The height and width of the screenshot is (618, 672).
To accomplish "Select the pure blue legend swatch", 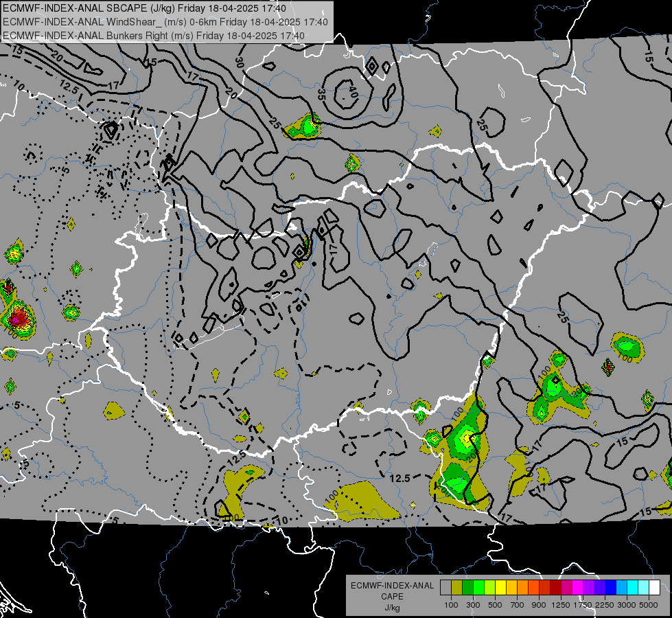I will (x=611, y=587).
